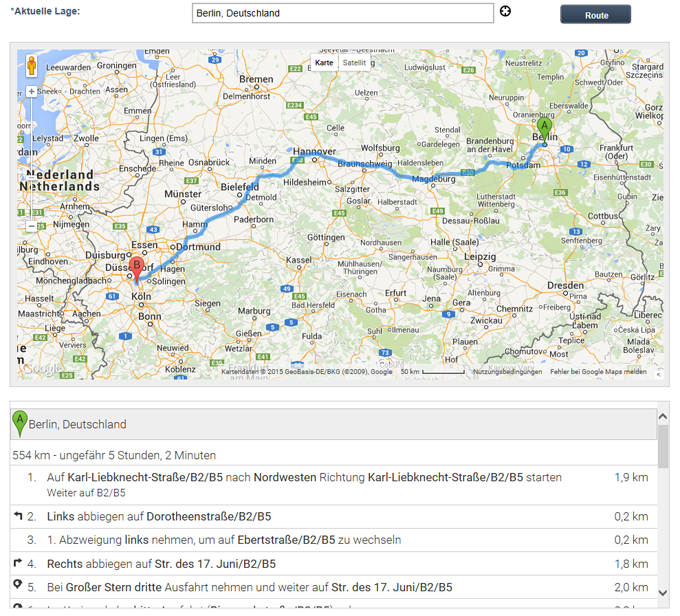Switch to Satellit map view

click(x=354, y=62)
